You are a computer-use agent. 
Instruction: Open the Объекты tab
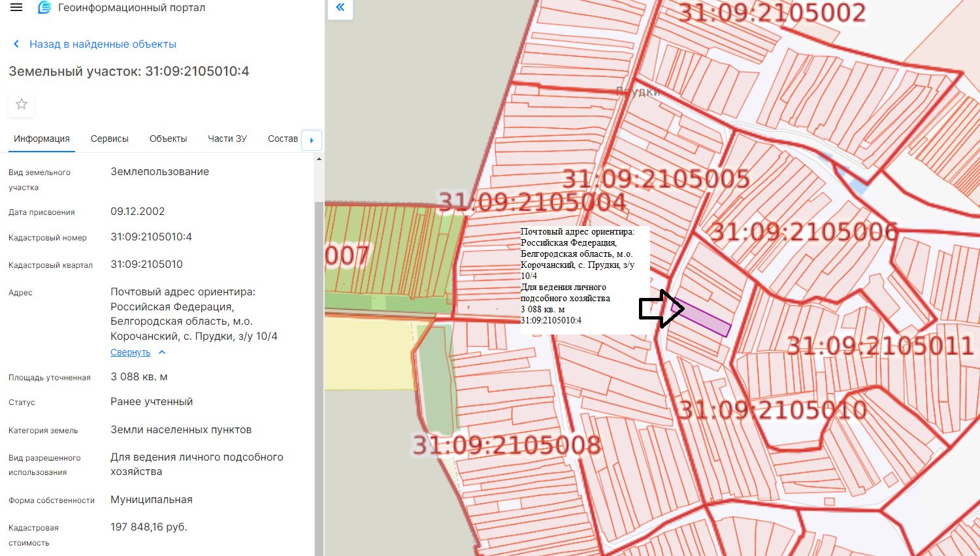coord(168,139)
